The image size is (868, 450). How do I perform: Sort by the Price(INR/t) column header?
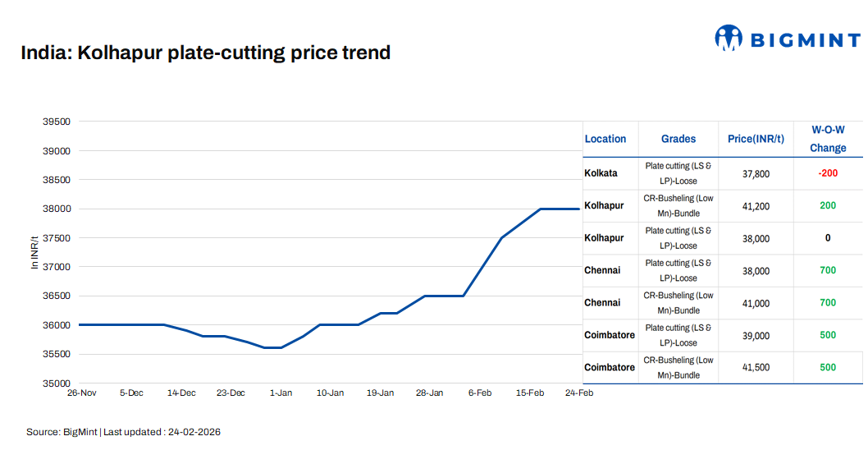(x=756, y=139)
